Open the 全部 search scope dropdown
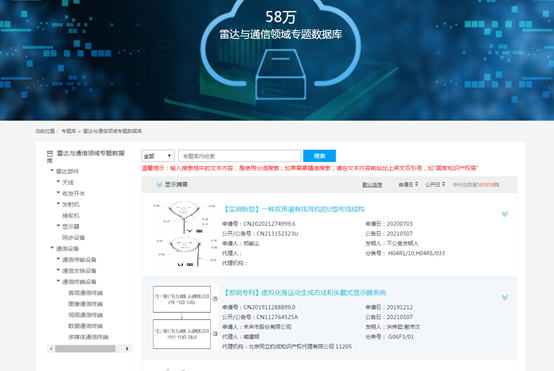 point(158,156)
